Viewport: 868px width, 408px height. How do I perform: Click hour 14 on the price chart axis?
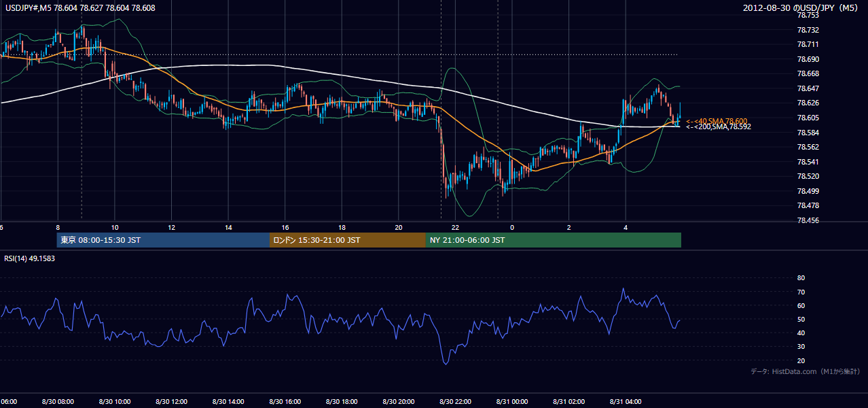(x=228, y=228)
